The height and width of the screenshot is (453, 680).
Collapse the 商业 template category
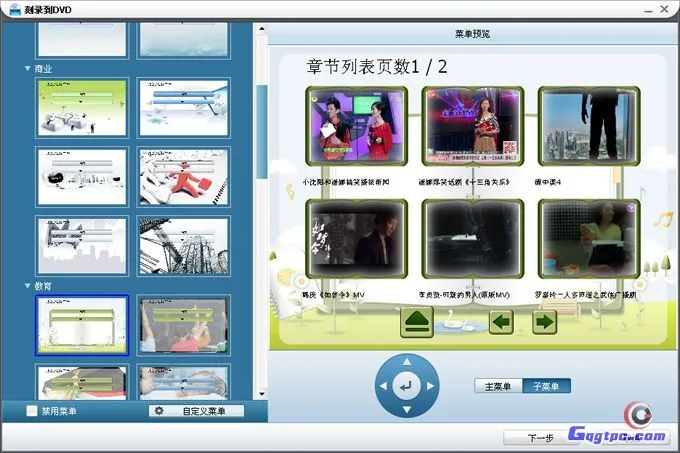click(x=28, y=69)
